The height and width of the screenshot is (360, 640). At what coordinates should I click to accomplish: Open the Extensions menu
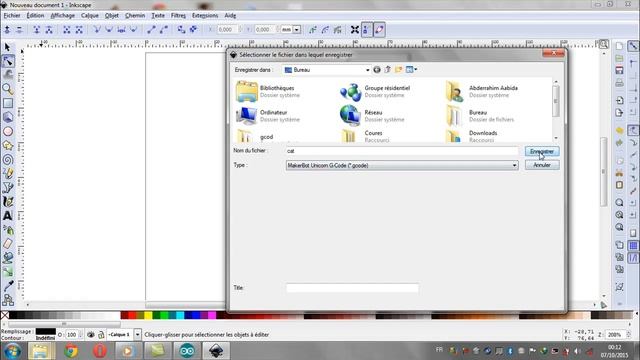(x=205, y=16)
